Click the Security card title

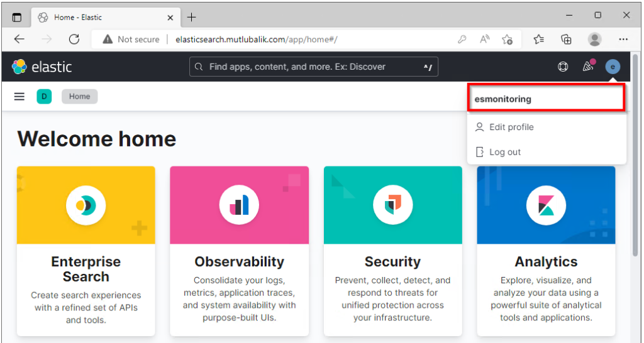point(392,262)
